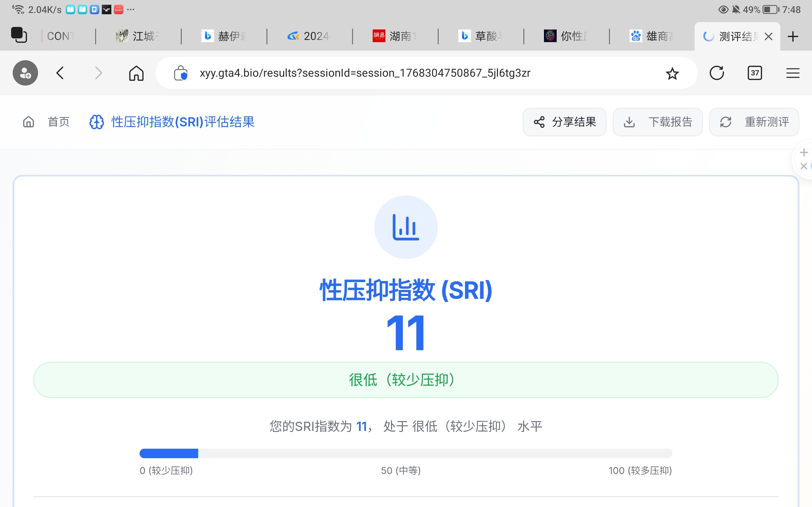Click the site security shield icon

point(180,73)
